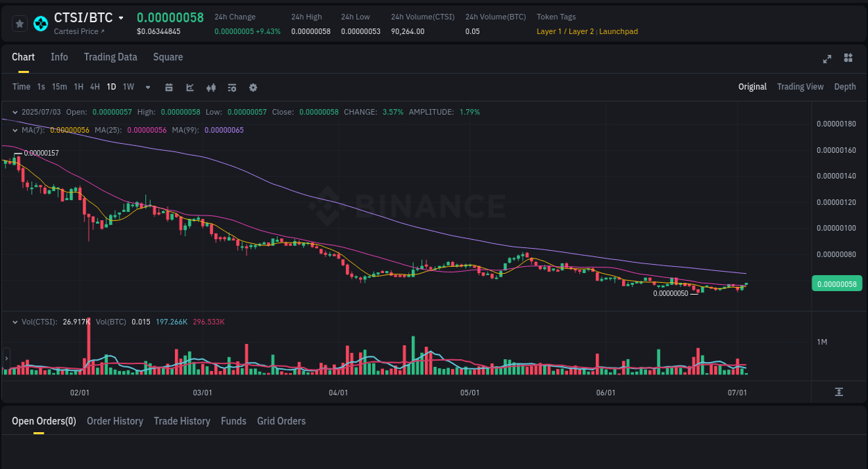The width and height of the screenshot is (868, 469).
Task: Toggle the favorite star for CTSI/BTC
Action: [19, 23]
